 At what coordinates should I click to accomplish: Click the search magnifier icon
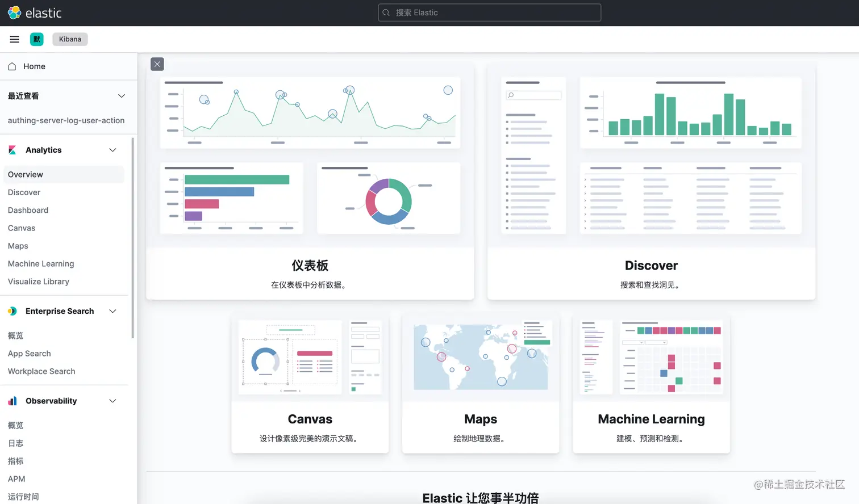386,12
